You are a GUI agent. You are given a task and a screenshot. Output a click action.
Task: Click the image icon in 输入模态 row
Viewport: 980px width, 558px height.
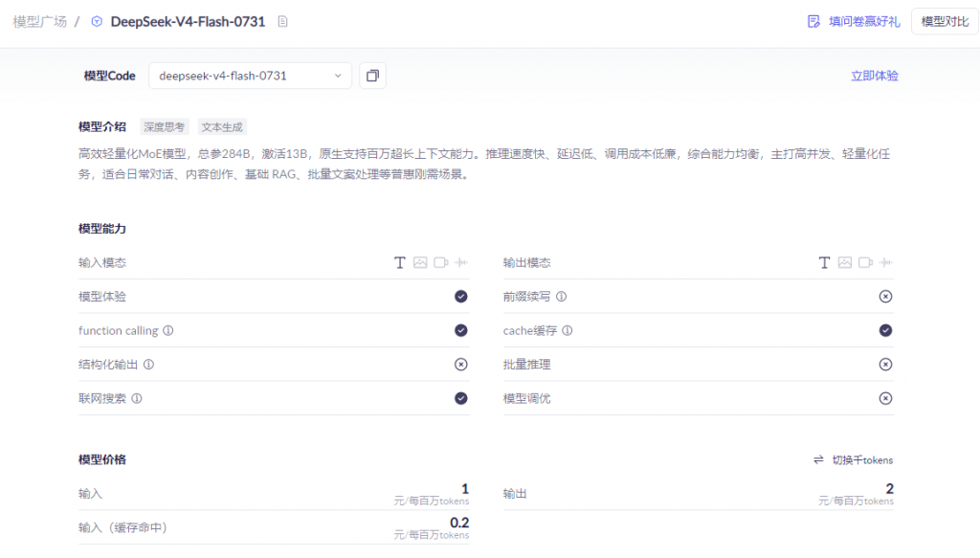pyautogui.click(x=420, y=262)
